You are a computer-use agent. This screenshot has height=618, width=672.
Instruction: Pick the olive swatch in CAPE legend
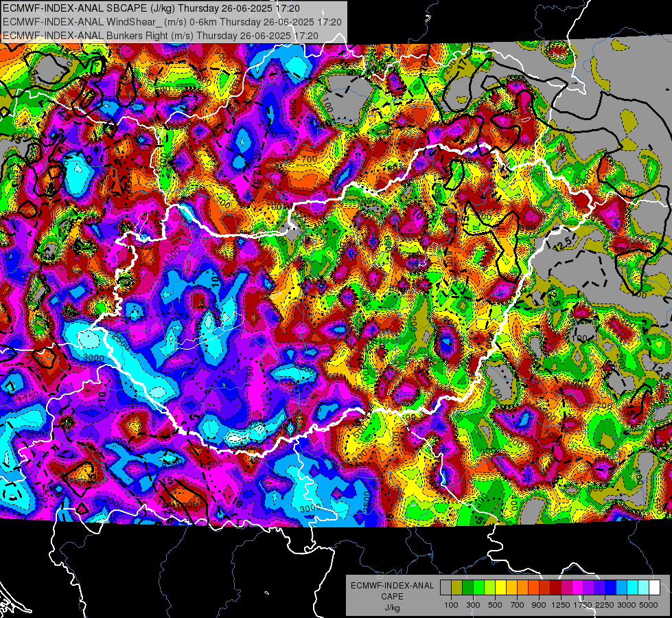(456, 587)
